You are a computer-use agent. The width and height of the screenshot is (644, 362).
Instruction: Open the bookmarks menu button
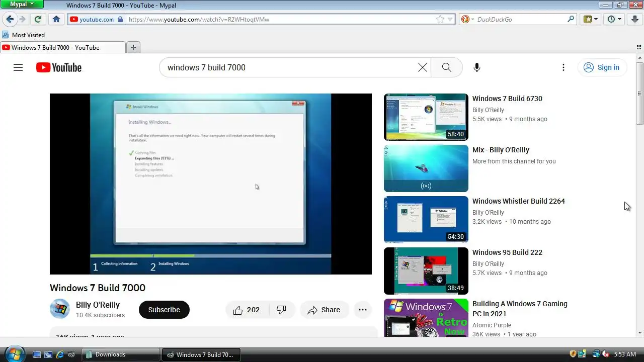[591, 19]
